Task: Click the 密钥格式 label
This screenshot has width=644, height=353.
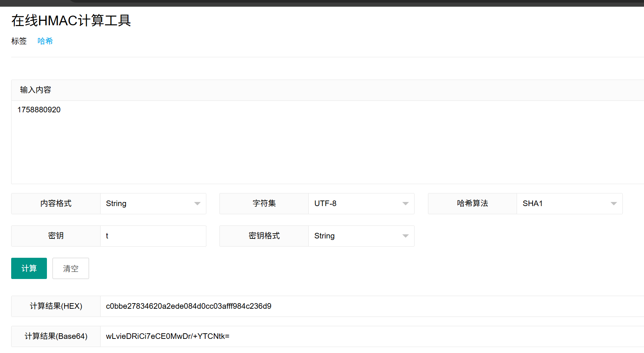Action: tap(264, 236)
